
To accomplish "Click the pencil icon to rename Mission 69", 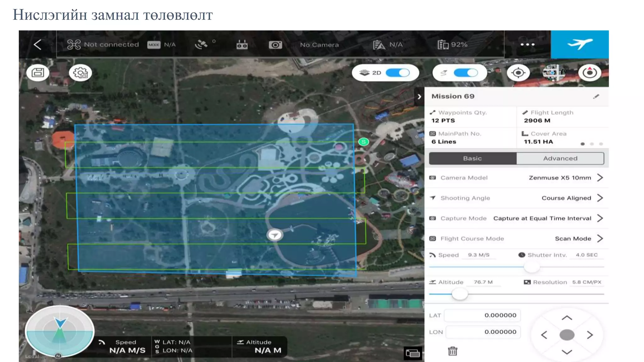I will click(596, 96).
